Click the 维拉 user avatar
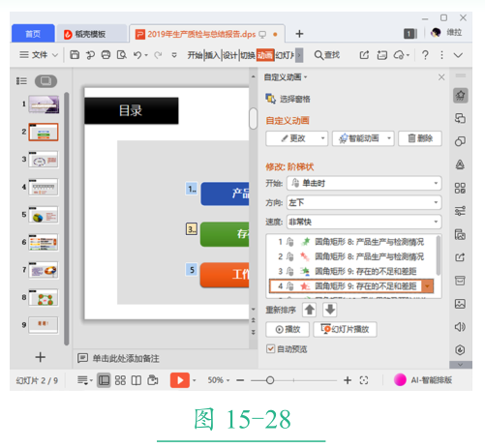The height and width of the screenshot is (448, 485). coord(436,33)
